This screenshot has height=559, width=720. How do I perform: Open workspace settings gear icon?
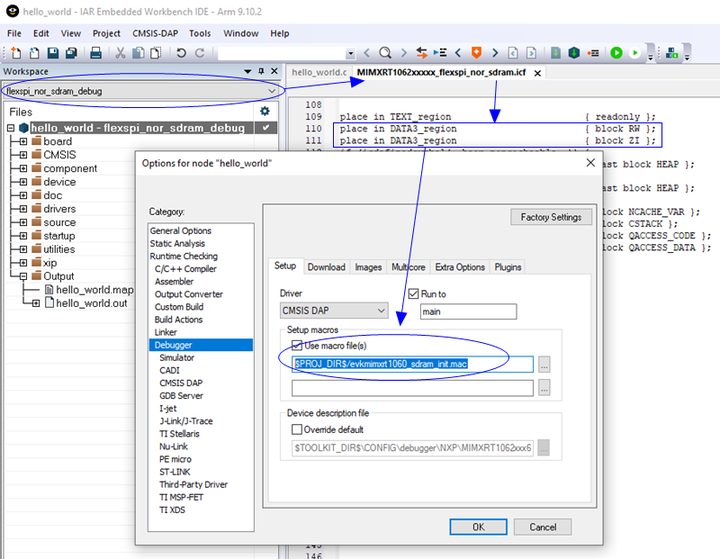(265, 111)
